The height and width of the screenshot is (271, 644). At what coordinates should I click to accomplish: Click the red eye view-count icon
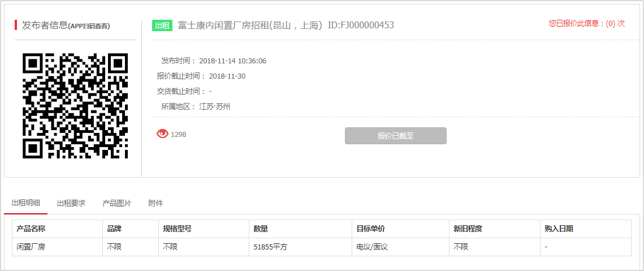162,134
